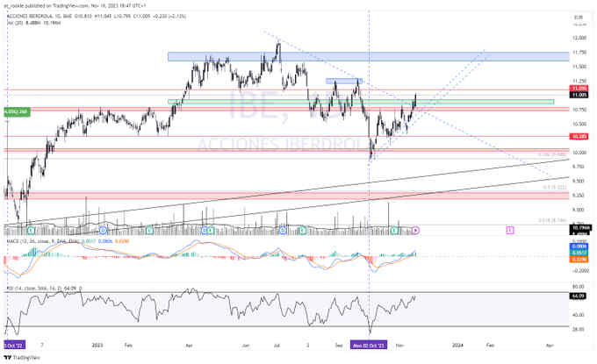This screenshot has width=597, height=364.
Task: Click the published on TradingView.com header text
Action: [76, 6]
